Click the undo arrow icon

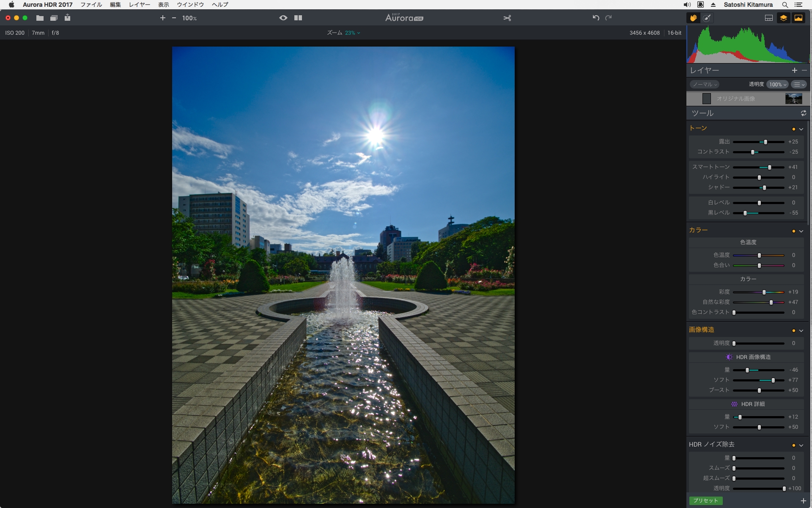[x=595, y=18]
